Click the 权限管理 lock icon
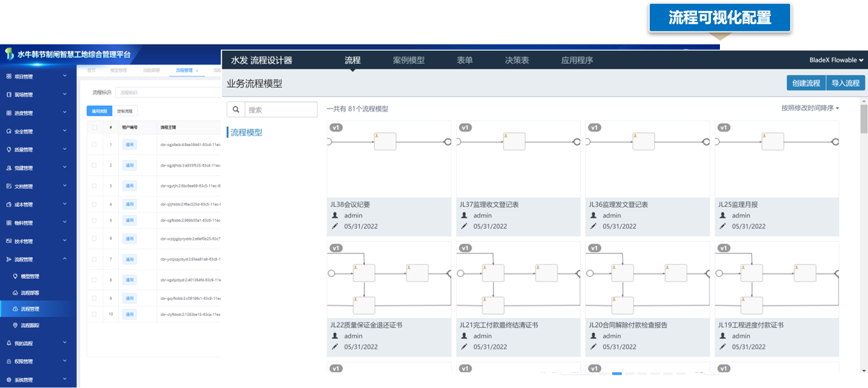868x388 pixels. pos(9,362)
